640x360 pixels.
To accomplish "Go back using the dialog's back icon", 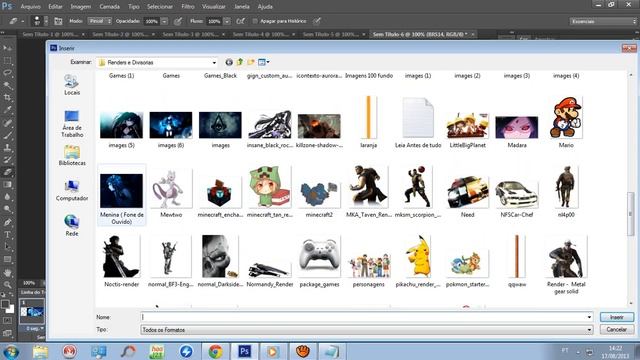I will point(229,62).
